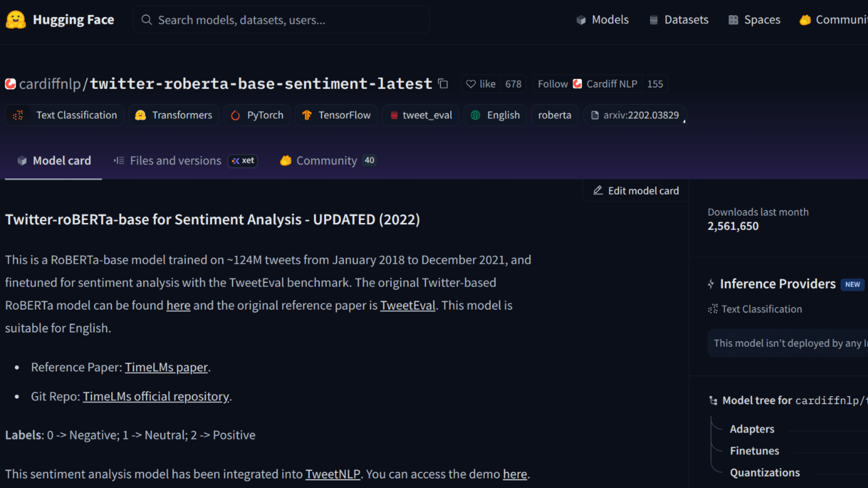Click the Datasets icon in navbar
The height and width of the screenshot is (488, 868).
653,20
